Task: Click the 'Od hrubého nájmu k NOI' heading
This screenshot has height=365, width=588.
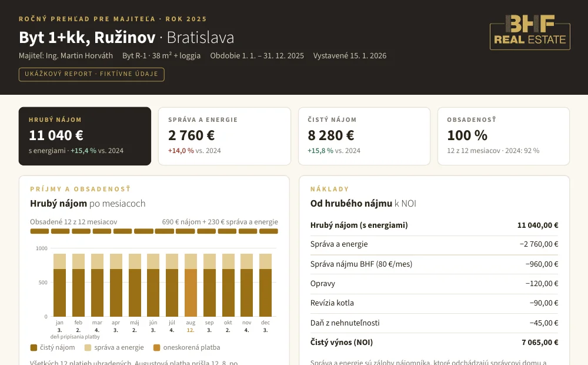Action: click(363, 204)
